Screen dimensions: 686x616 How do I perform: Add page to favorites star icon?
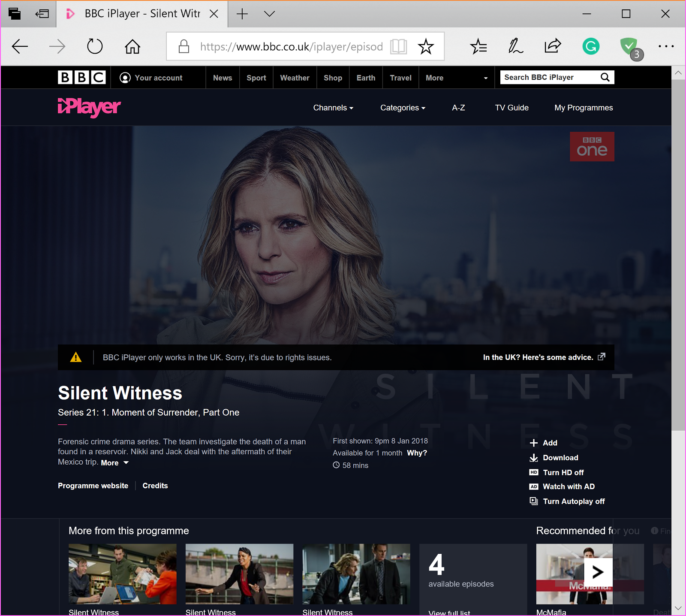pyautogui.click(x=426, y=46)
